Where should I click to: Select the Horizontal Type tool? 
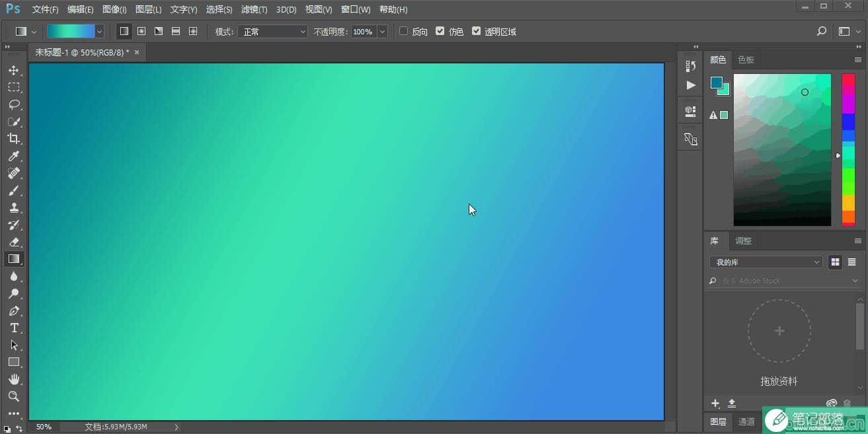pyautogui.click(x=14, y=328)
